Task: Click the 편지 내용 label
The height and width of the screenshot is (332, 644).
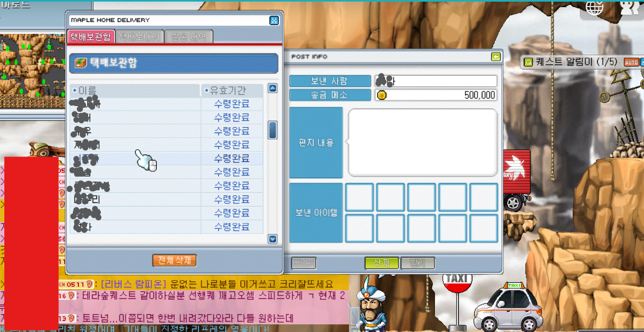Action: click(x=316, y=143)
